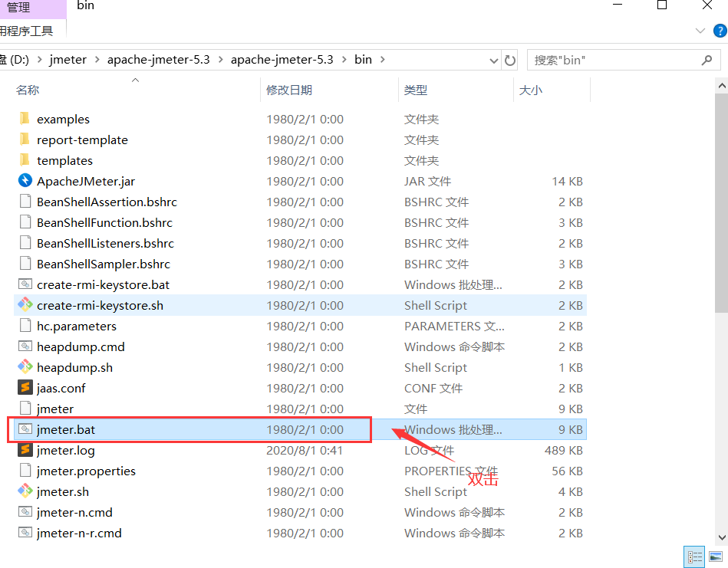Image resolution: width=728 pixels, height=568 pixels.
Task: Click the hc.parameters file icon
Action: point(25,326)
